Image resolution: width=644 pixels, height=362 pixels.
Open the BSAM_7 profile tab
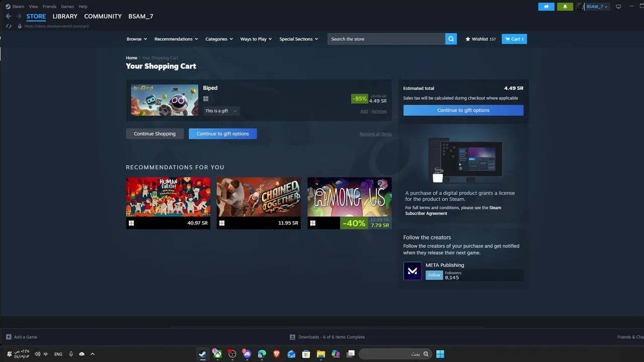140,16
